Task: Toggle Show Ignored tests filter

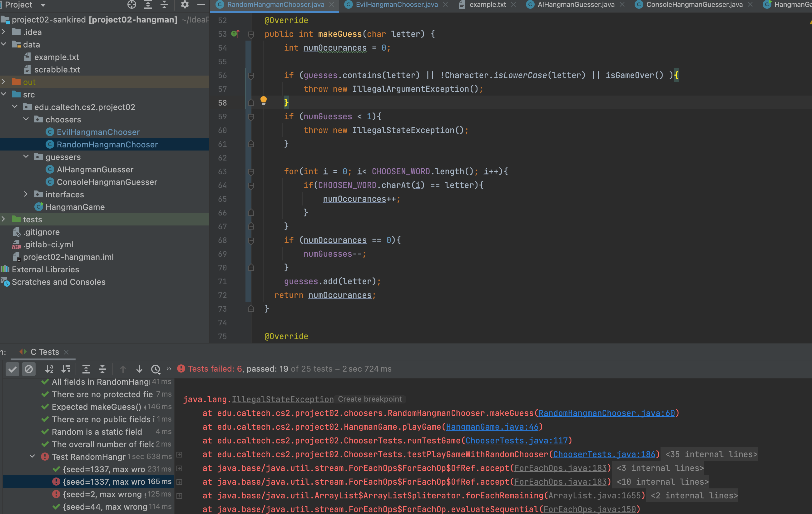Action: point(29,369)
